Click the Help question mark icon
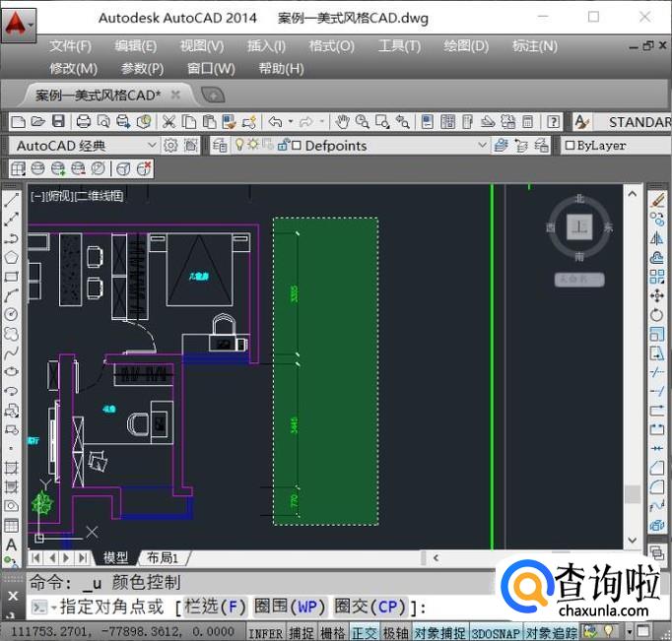 point(554,122)
